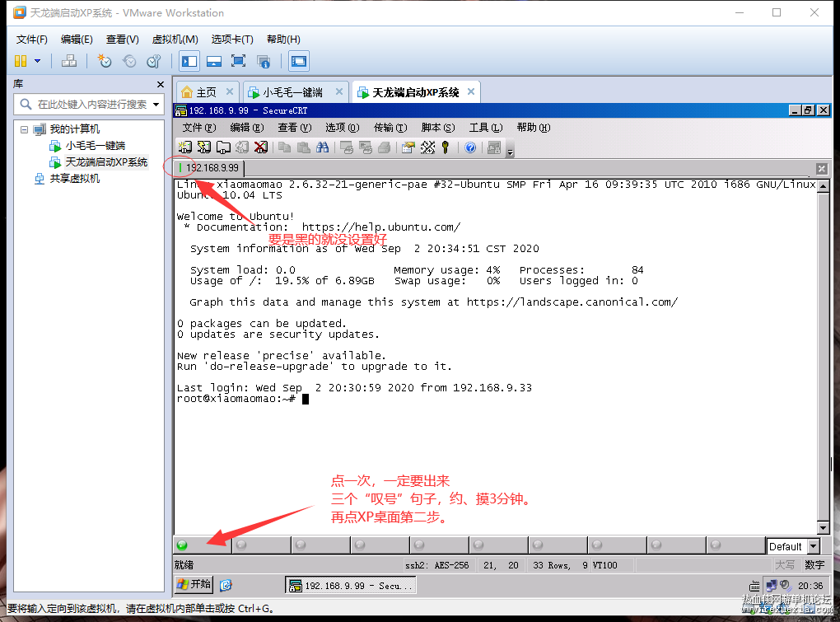Click the SecureCRT Reconnect icon
Screen dimensions: 840x622
(x=242, y=147)
